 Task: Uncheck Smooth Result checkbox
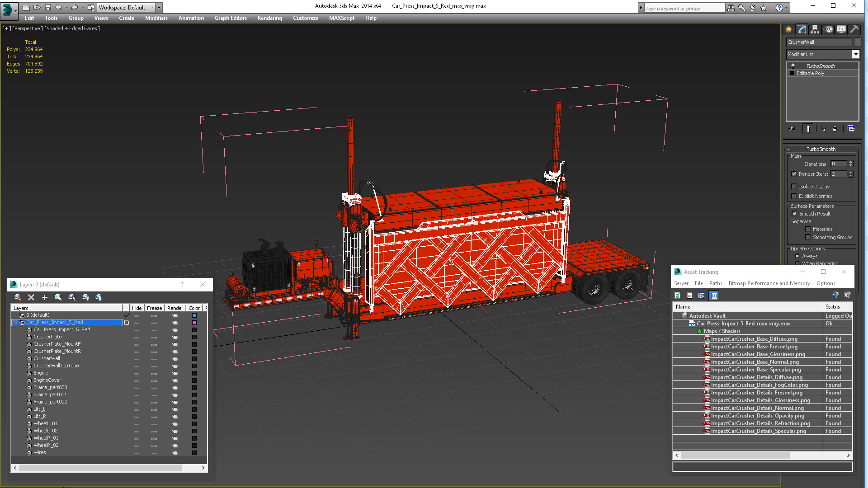[794, 214]
